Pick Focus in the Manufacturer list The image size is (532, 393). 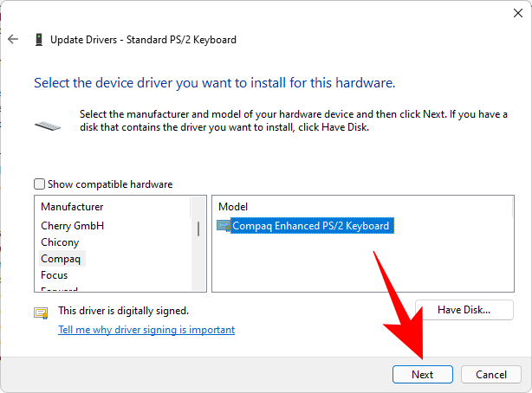55,275
